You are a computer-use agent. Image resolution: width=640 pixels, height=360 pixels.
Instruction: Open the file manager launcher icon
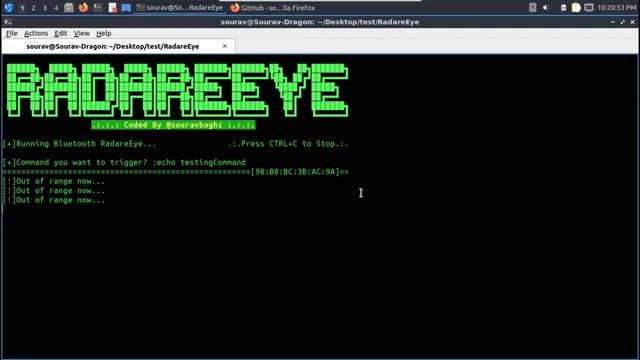[x=69, y=7]
